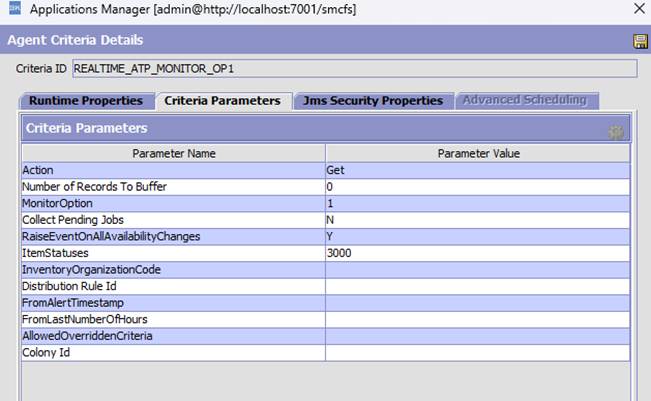Screen dimensions: 651x401
Task: Click the save icon in Agent Criteria Details
Action: (639, 41)
